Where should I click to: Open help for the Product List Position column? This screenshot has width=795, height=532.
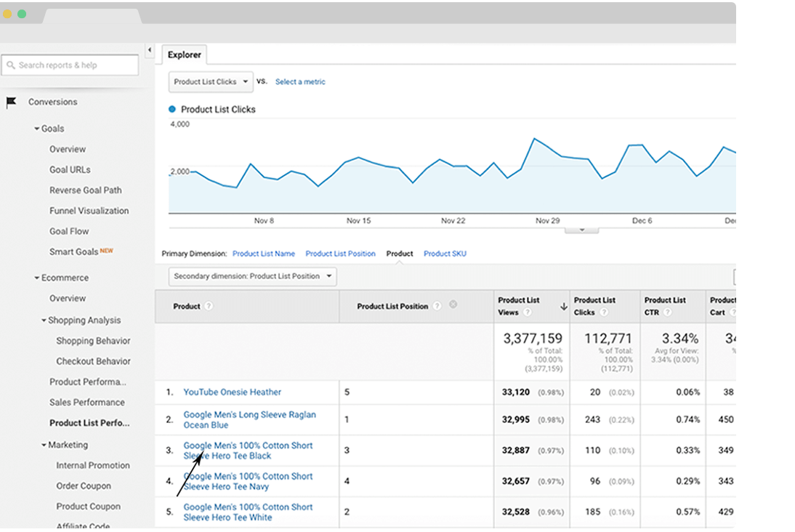(x=437, y=307)
